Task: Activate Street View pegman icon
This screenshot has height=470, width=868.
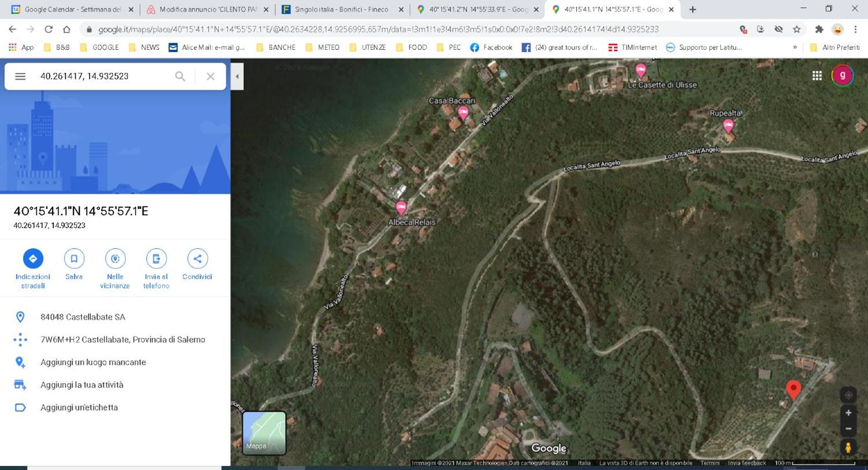Action: (x=848, y=447)
